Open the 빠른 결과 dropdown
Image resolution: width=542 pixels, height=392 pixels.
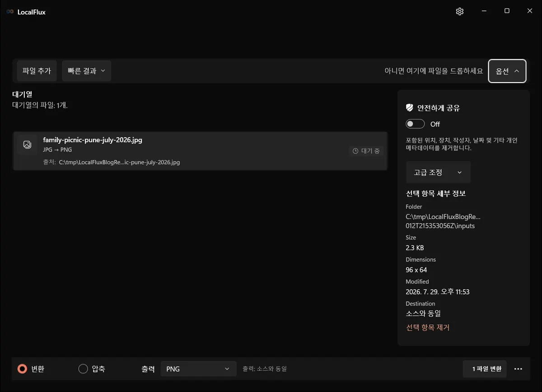pyautogui.click(x=86, y=71)
